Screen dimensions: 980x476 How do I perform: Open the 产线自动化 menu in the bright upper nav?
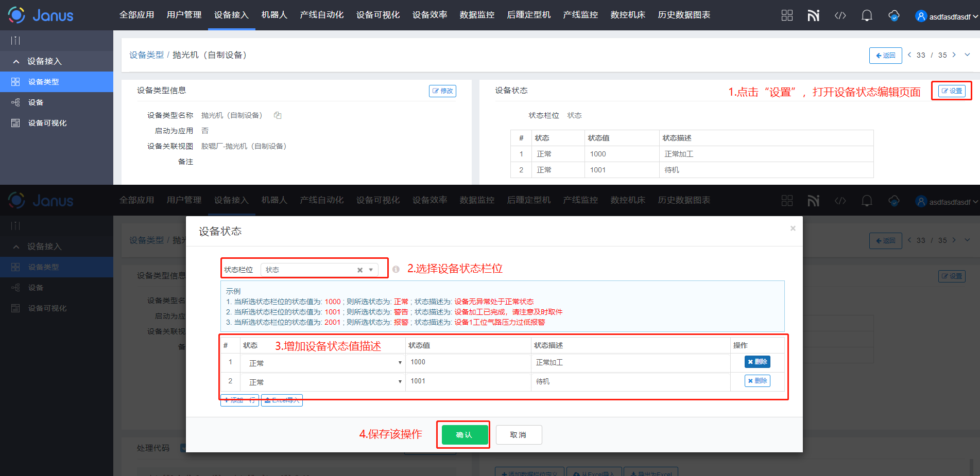pos(321,15)
